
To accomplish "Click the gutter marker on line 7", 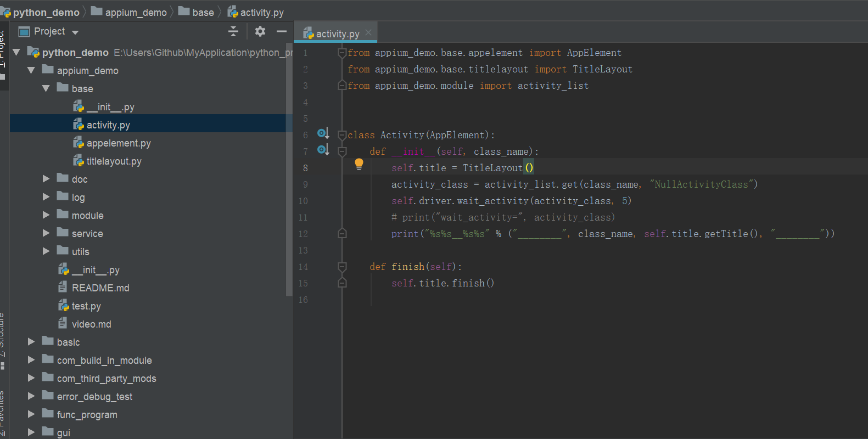I will [323, 150].
